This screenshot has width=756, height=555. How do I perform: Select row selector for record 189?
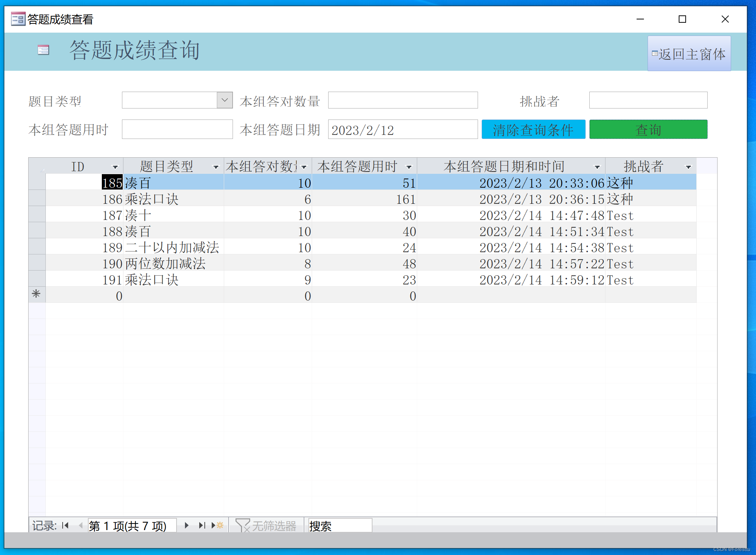pos(37,246)
